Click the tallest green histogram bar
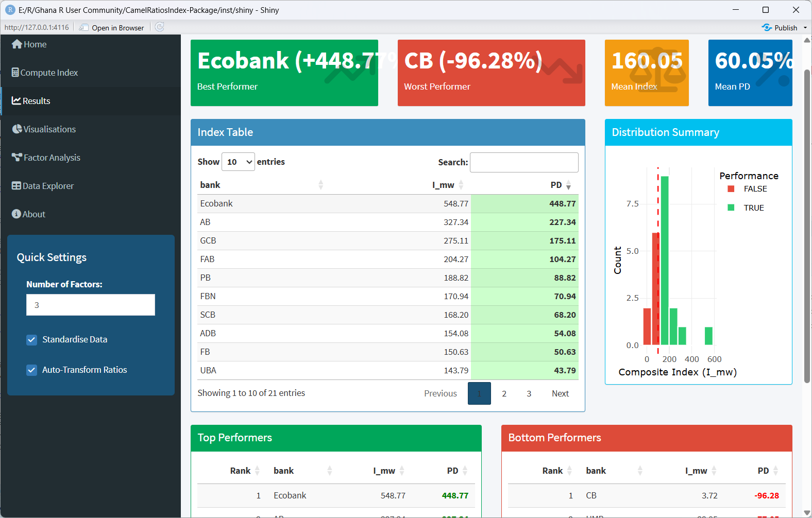This screenshot has height=518, width=812. coord(665,261)
